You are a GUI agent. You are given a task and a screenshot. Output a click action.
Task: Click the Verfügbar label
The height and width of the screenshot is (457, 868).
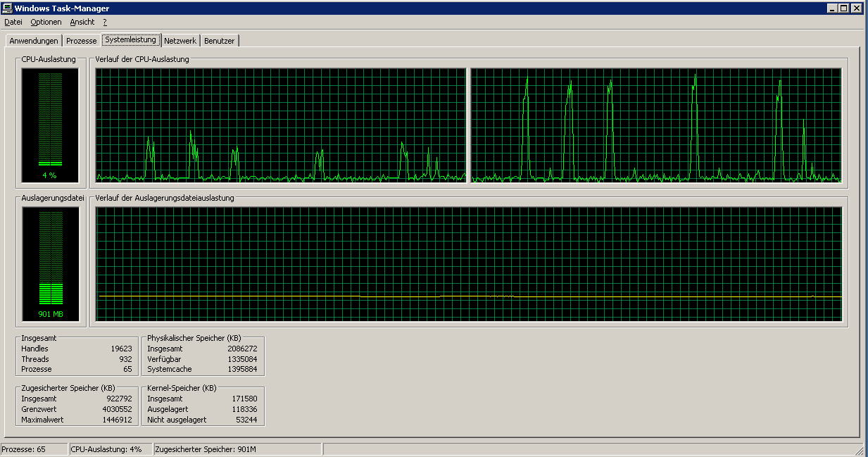(x=163, y=359)
